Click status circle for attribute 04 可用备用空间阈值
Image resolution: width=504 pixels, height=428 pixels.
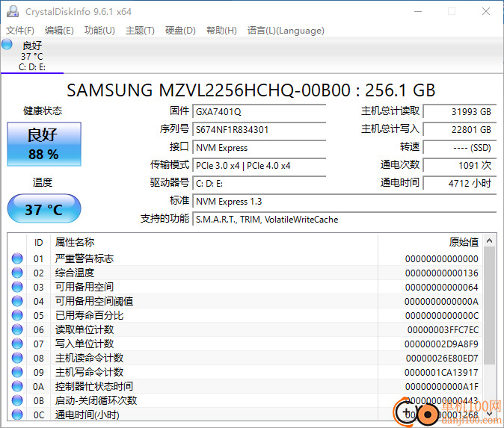(x=17, y=301)
